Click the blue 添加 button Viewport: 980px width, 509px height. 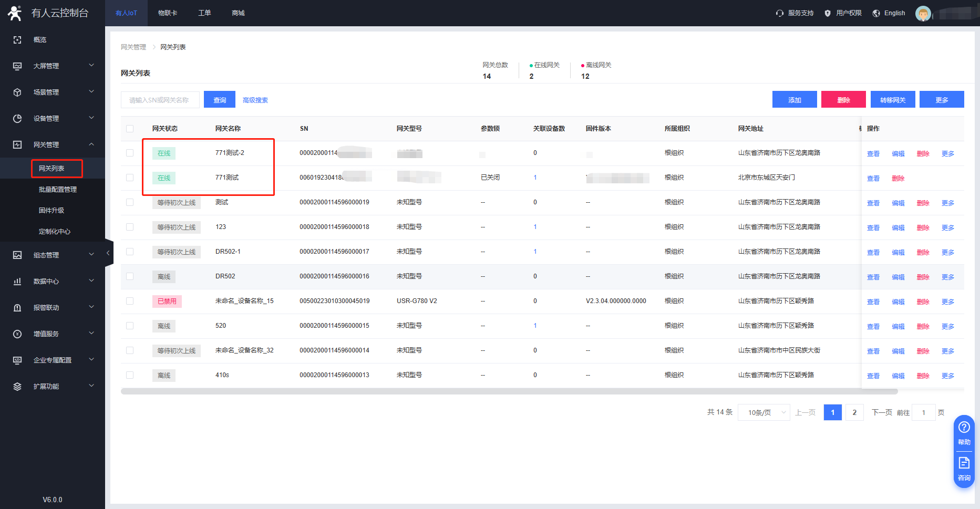click(x=795, y=100)
